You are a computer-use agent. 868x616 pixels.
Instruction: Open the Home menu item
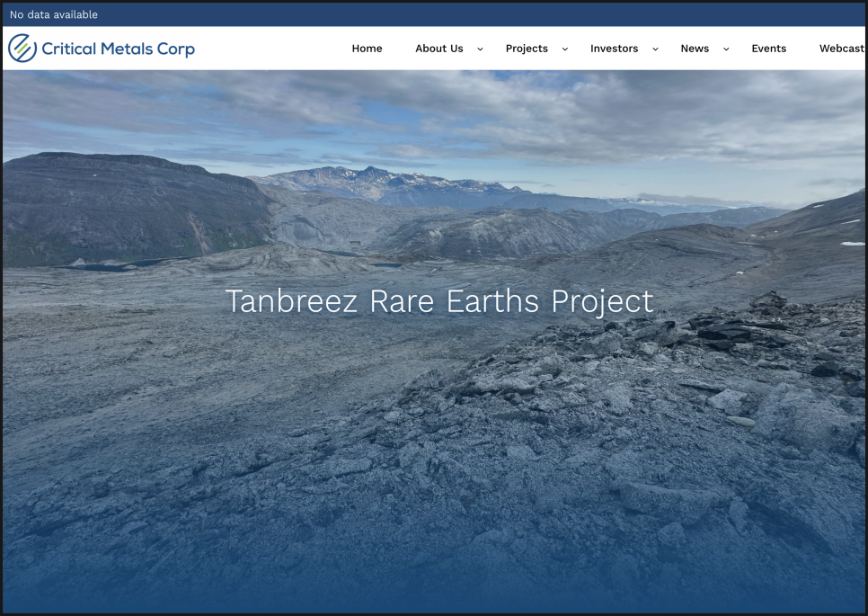point(367,49)
